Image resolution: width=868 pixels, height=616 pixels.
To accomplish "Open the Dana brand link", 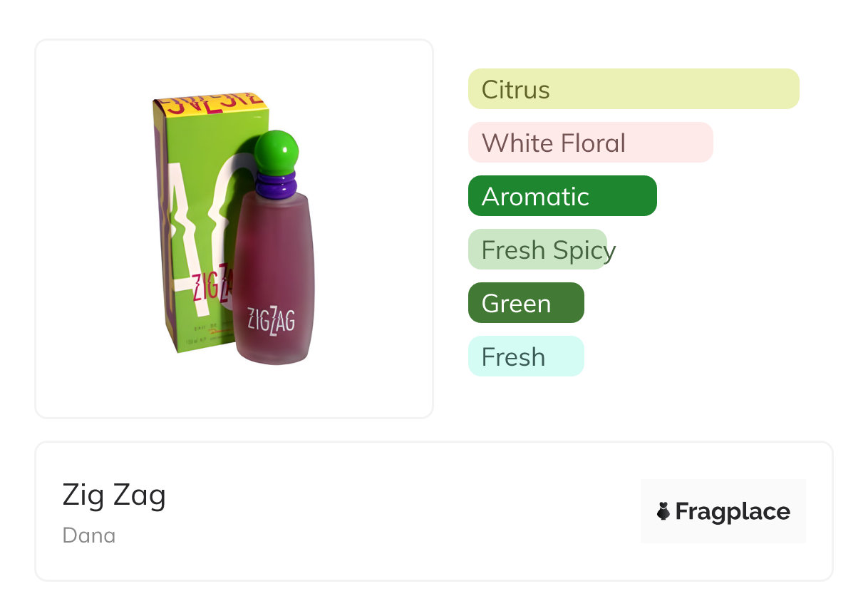I will coord(89,535).
